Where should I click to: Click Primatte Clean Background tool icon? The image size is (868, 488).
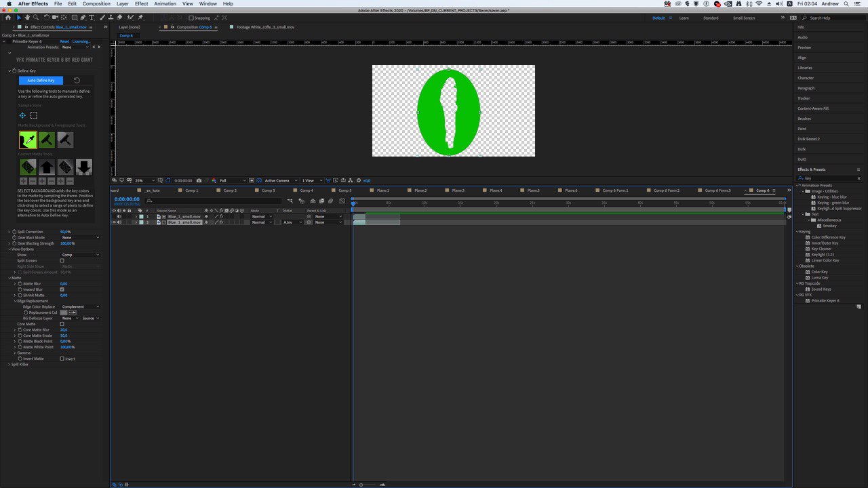(x=46, y=140)
